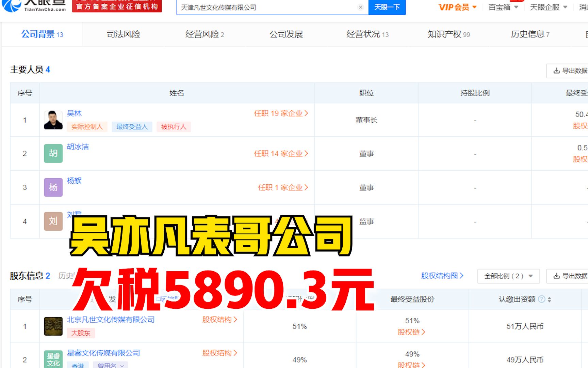Viewport: 588px width, 368px height.
Task: Click the 大股东 tag
Action: click(x=81, y=333)
